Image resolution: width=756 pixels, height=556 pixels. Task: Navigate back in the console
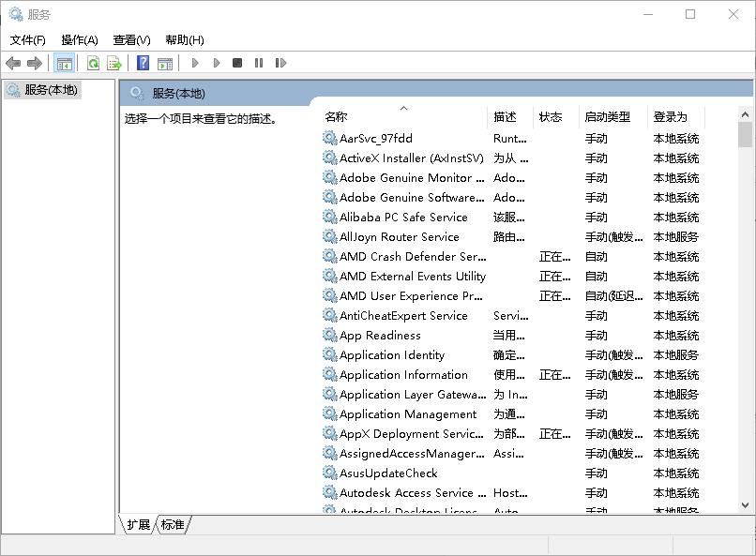[13, 63]
